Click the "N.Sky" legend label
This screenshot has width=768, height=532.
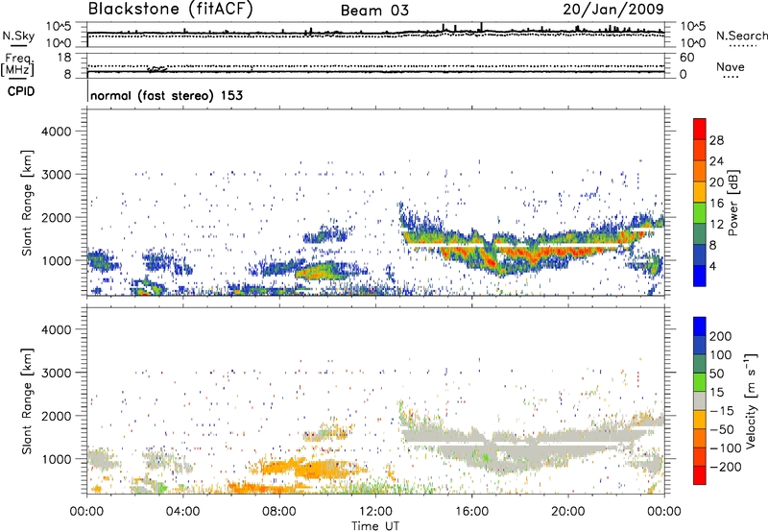18,36
